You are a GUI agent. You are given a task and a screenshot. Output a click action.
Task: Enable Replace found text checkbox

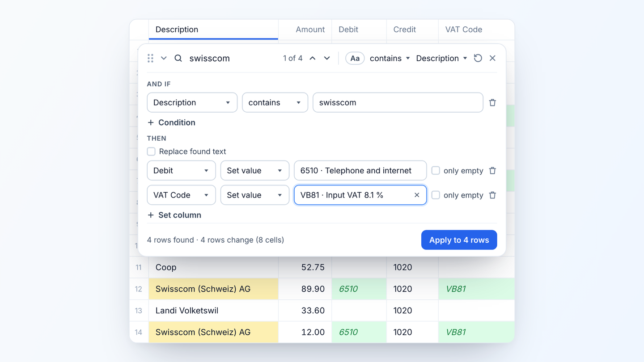(x=151, y=152)
